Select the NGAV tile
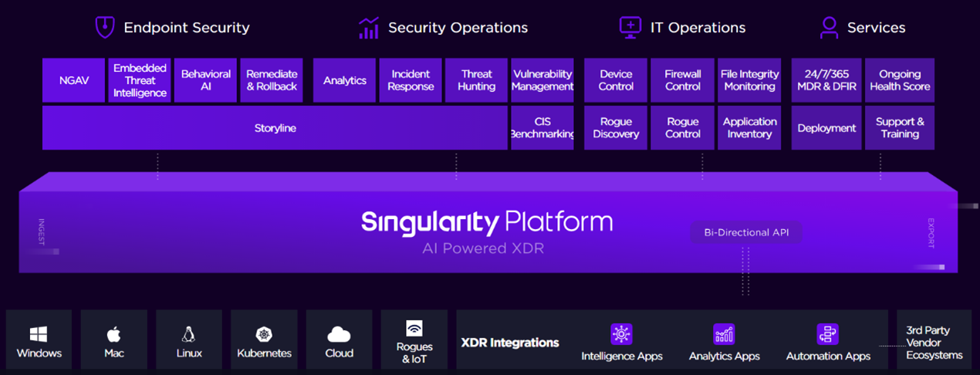This screenshot has height=375, width=980. pos(73,80)
